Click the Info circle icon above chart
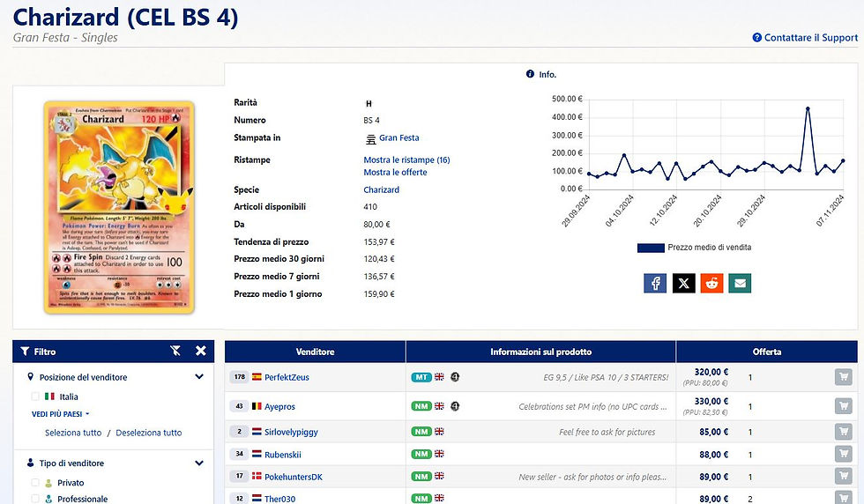 [530, 74]
